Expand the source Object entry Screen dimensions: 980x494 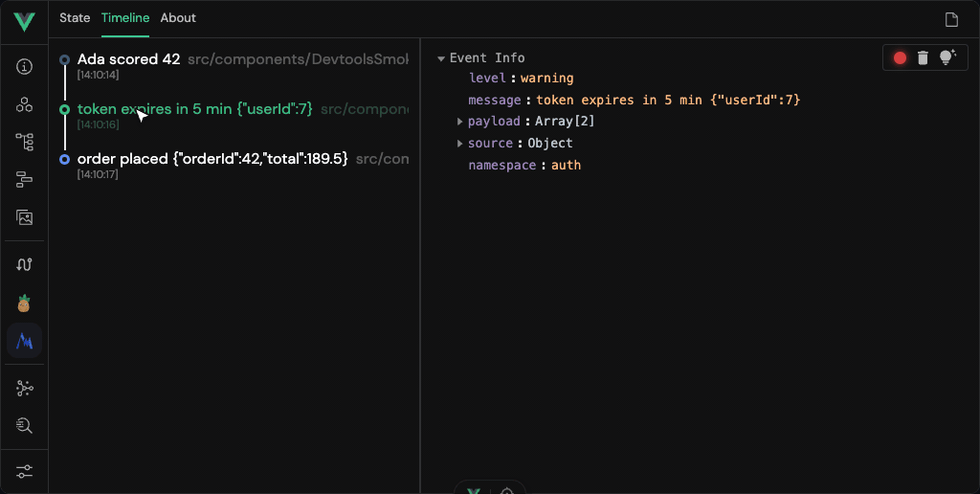click(460, 144)
